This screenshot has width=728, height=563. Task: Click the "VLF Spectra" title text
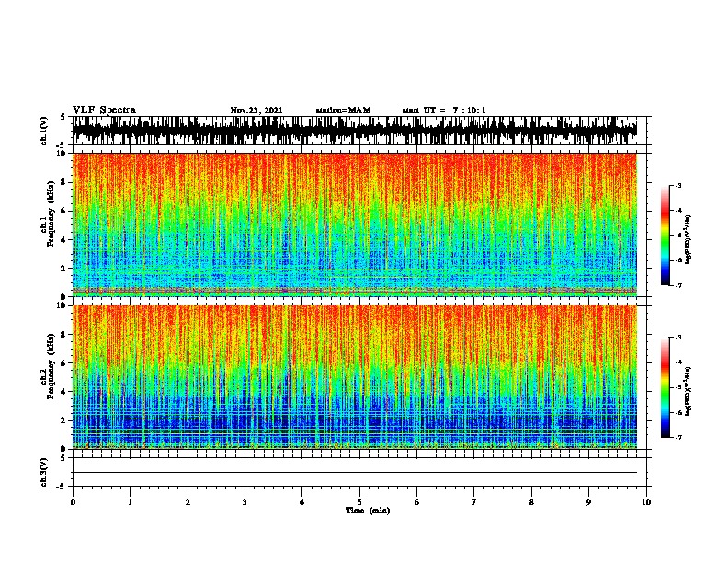(x=104, y=110)
